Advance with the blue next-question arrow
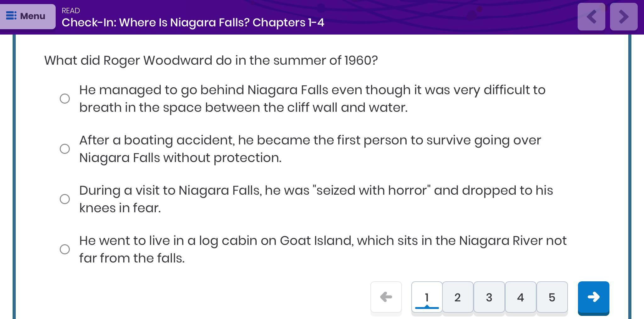The height and width of the screenshot is (319, 644). (x=593, y=297)
